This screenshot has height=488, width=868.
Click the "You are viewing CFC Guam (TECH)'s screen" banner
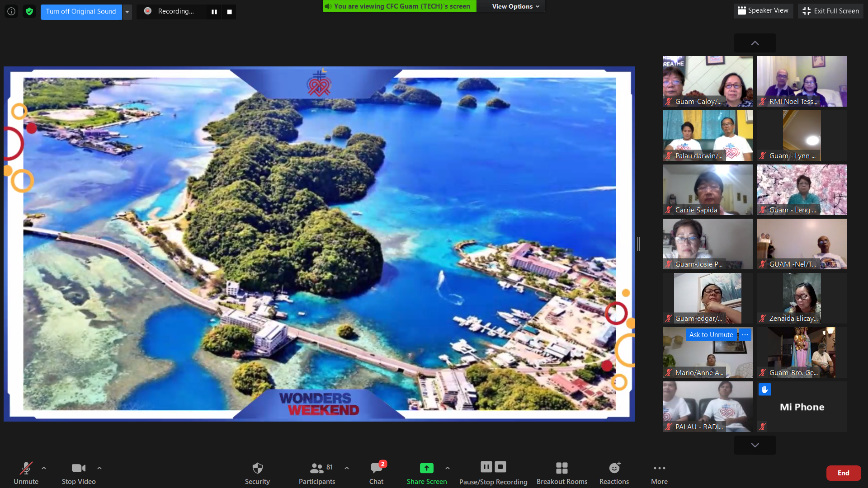point(399,6)
